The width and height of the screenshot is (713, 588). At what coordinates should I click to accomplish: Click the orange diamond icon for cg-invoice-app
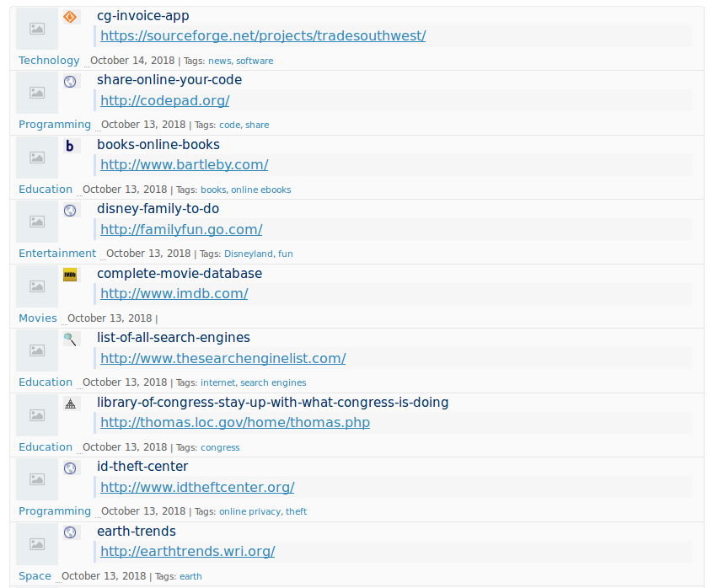pos(70,16)
